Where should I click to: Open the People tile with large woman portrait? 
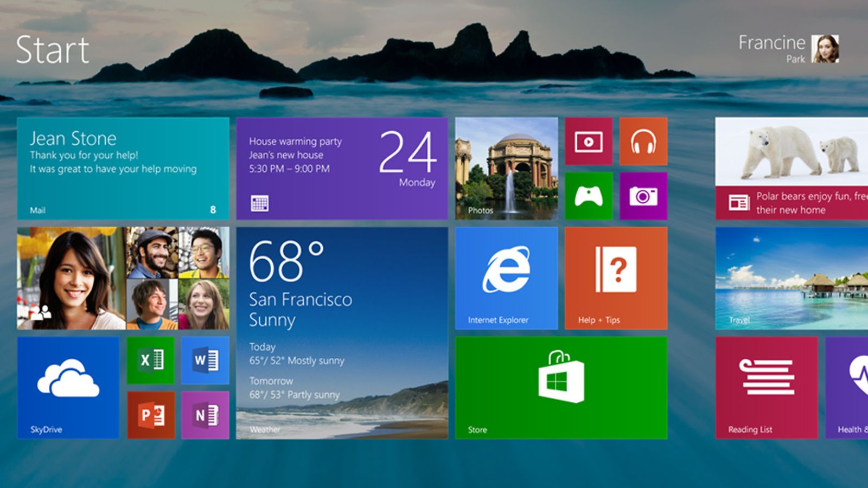tap(123, 278)
